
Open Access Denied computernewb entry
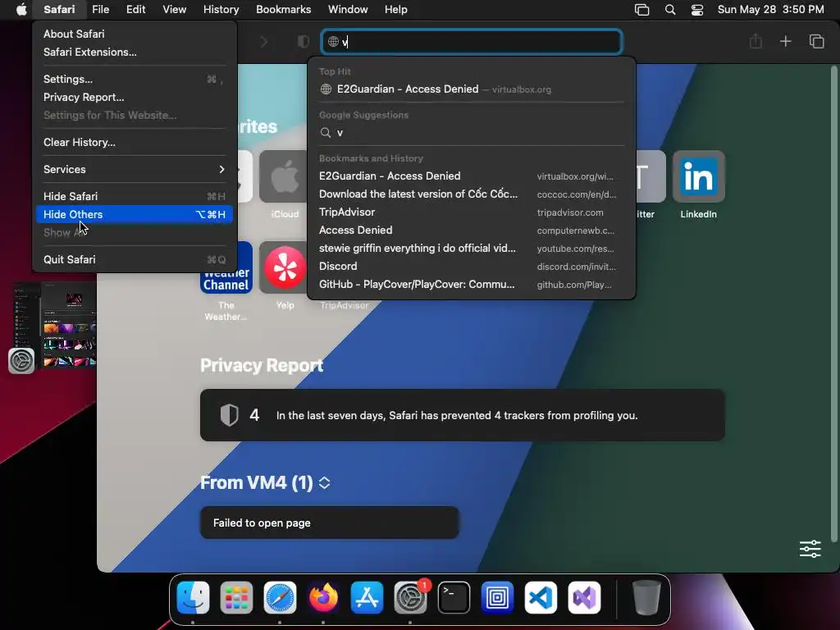[x=472, y=231]
